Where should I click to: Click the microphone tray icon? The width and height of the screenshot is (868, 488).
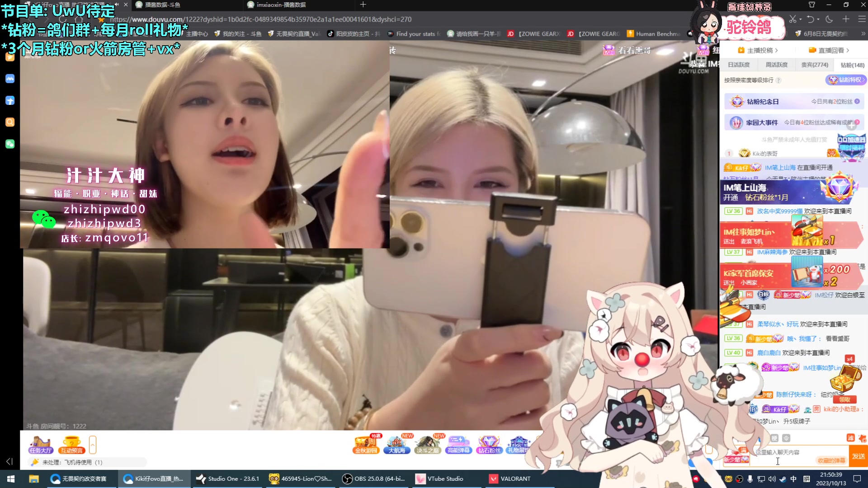coord(750,479)
